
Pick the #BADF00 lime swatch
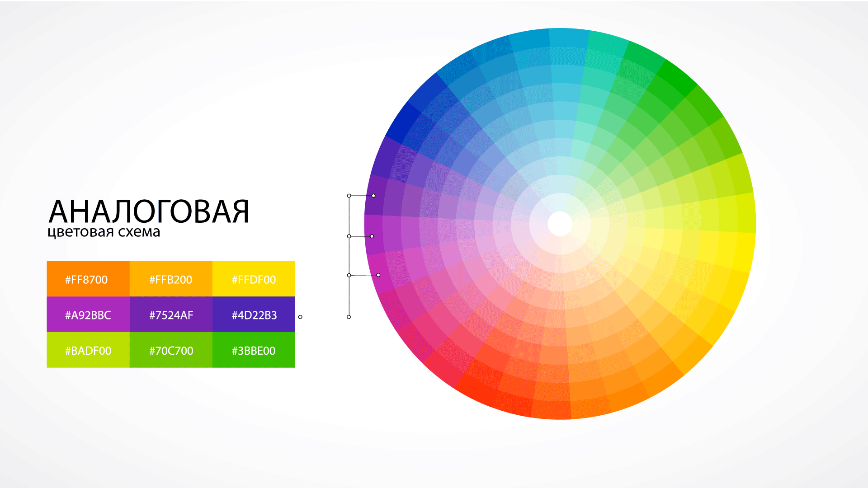coord(88,350)
